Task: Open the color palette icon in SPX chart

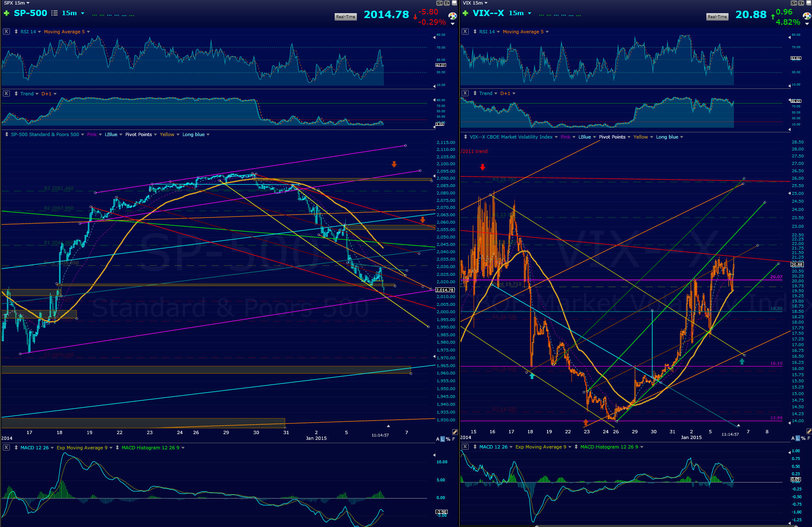Action: (452, 16)
